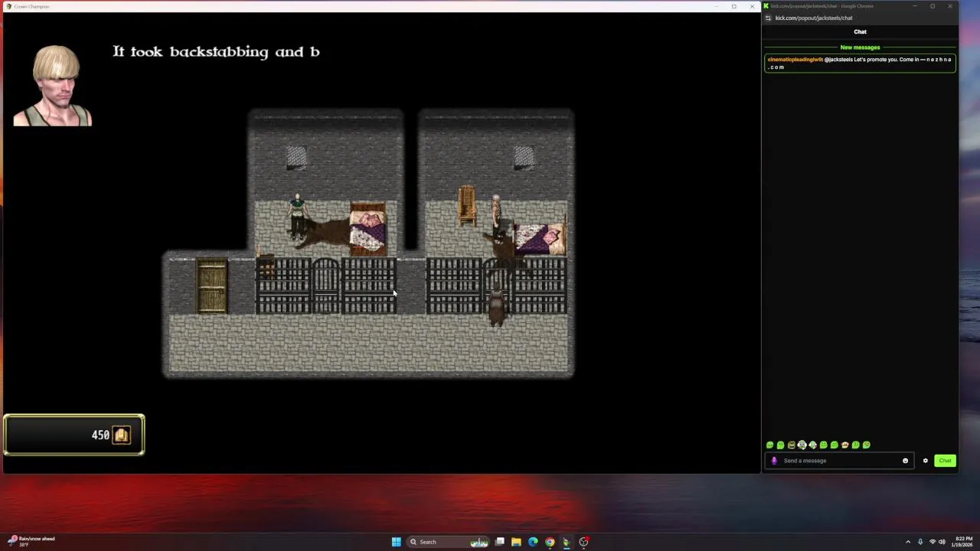980x551 pixels.
Task: Click the eighth red-and-white emote in chat
Action: pos(845,445)
